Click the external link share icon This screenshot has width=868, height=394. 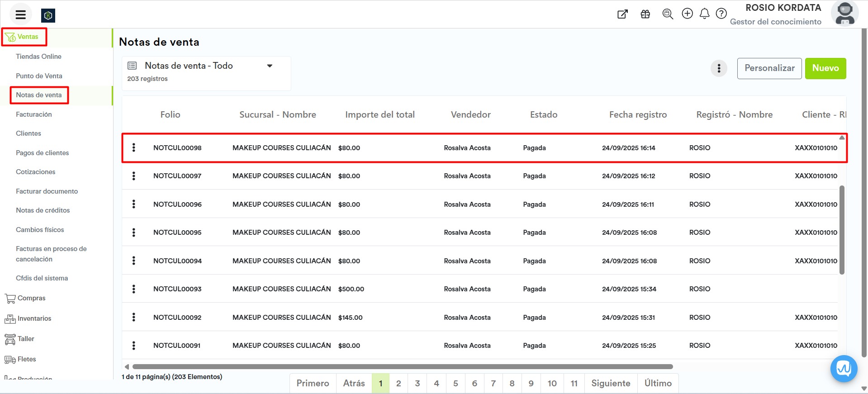[622, 14]
